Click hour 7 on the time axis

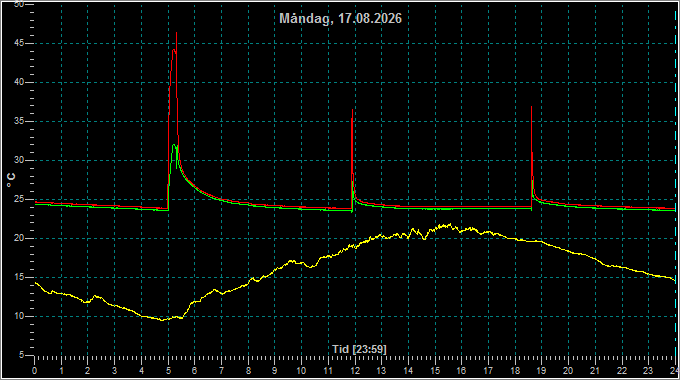221,371
